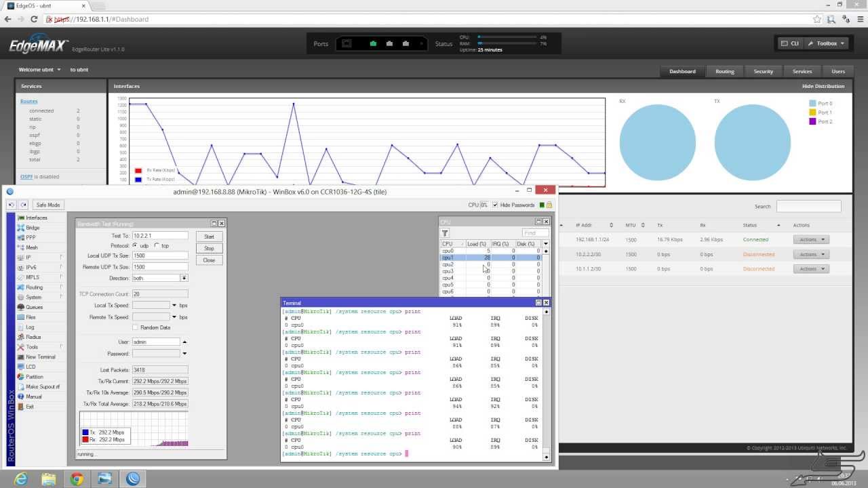The height and width of the screenshot is (488, 868).
Task: Open Mesh in the WinBox menu
Action: click(32, 247)
